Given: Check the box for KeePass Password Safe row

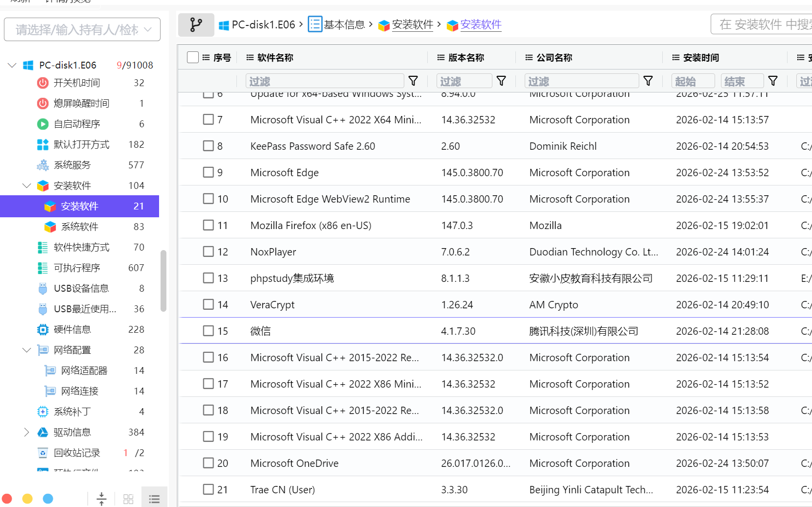Looking at the screenshot, I should (x=209, y=146).
